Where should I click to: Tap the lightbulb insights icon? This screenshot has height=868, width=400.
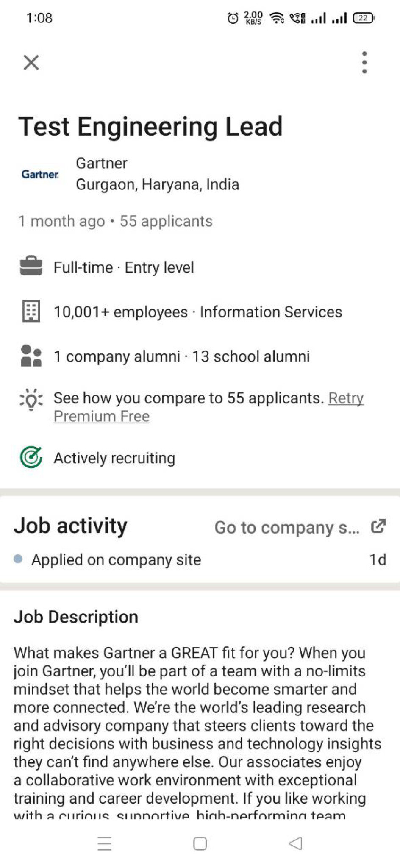(31, 399)
